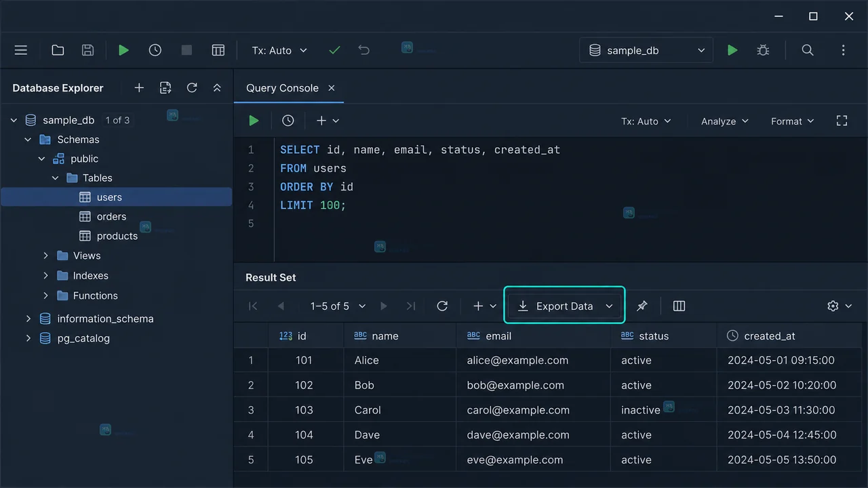Open the add row plus dropdown in results
The image size is (868, 488).
(485, 306)
